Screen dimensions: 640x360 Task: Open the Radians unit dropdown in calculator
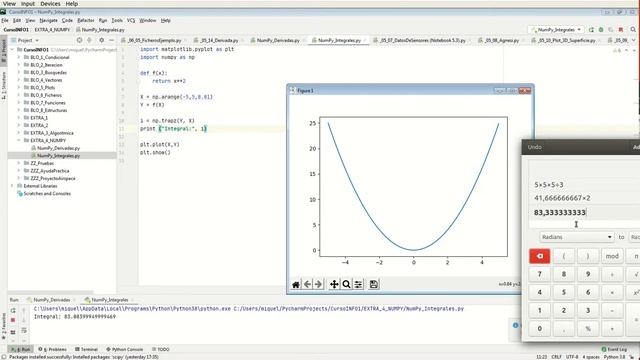click(576, 237)
